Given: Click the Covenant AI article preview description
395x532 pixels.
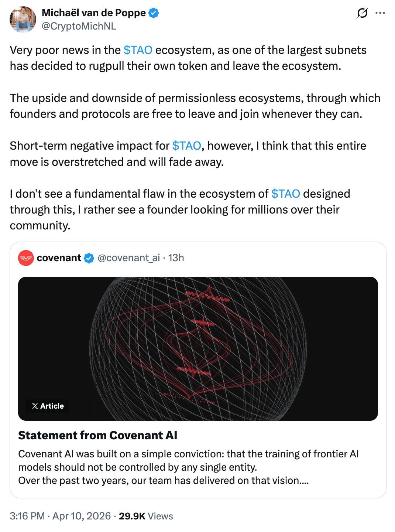Looking at the screenshot, I should click(188, 467).
